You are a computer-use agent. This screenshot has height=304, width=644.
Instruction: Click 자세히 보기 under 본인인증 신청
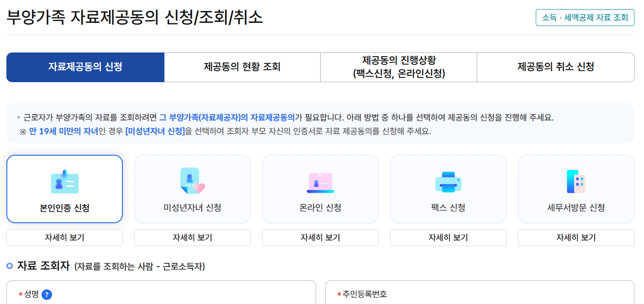(64, 237)
